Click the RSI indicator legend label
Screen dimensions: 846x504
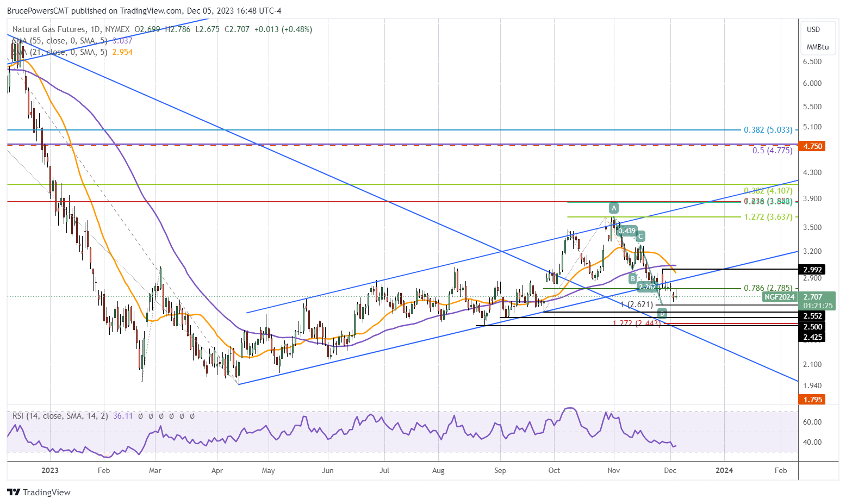point(60,416)
